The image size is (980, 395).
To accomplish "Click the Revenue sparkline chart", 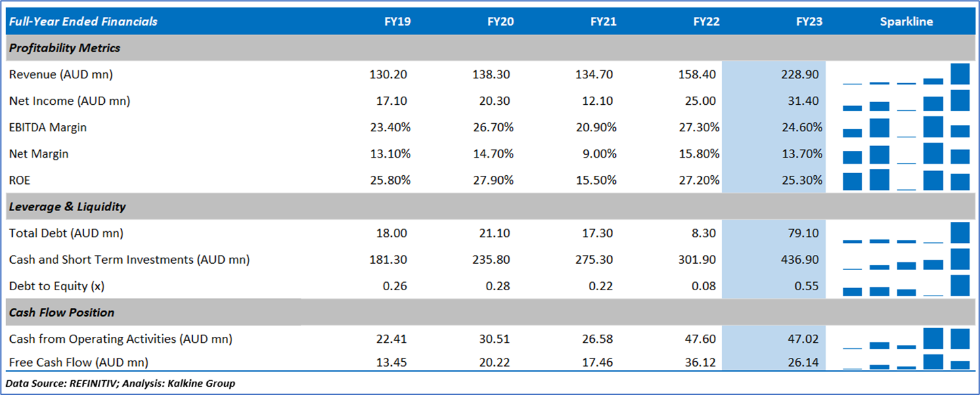I will [906, 74].
